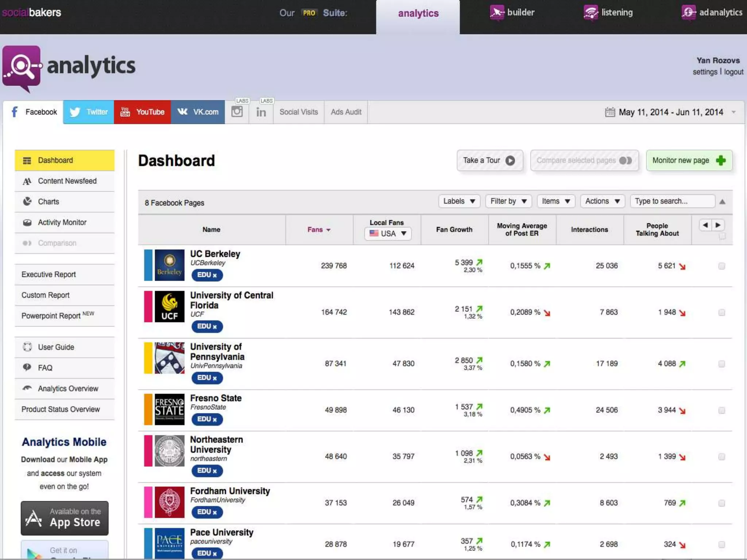This screenshot has width=747, height=560.
Task: Remove EDU label from UC Berkeley
Action: point(215,275)
